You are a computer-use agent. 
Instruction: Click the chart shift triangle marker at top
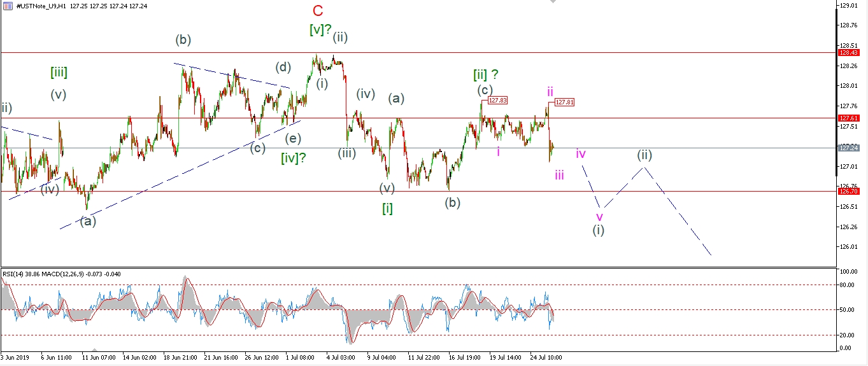[x=552, y=2]
